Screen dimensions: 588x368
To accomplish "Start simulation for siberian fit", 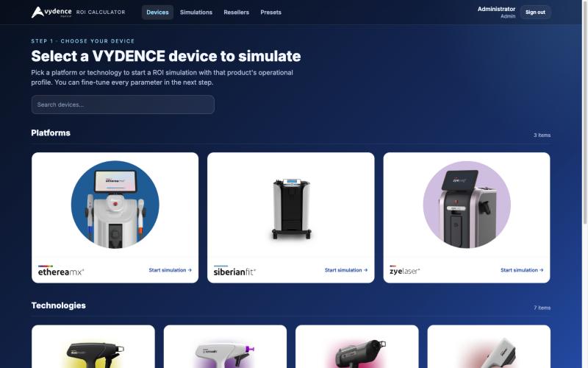I will [x=345, y=270].
